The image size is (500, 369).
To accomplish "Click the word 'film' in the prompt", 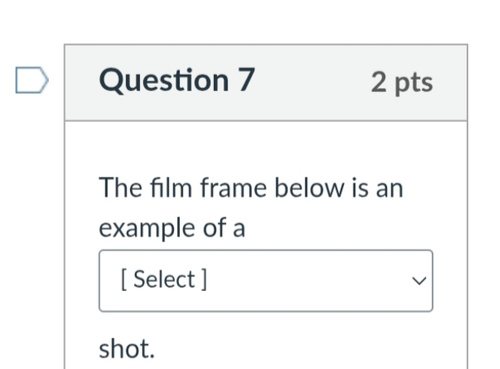I will click(171, 188).
